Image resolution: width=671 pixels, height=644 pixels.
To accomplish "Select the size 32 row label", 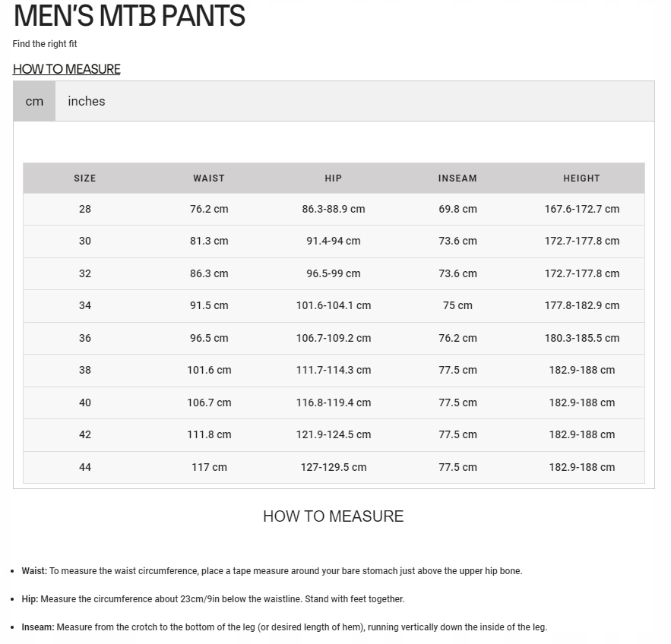I will point(85,273).
